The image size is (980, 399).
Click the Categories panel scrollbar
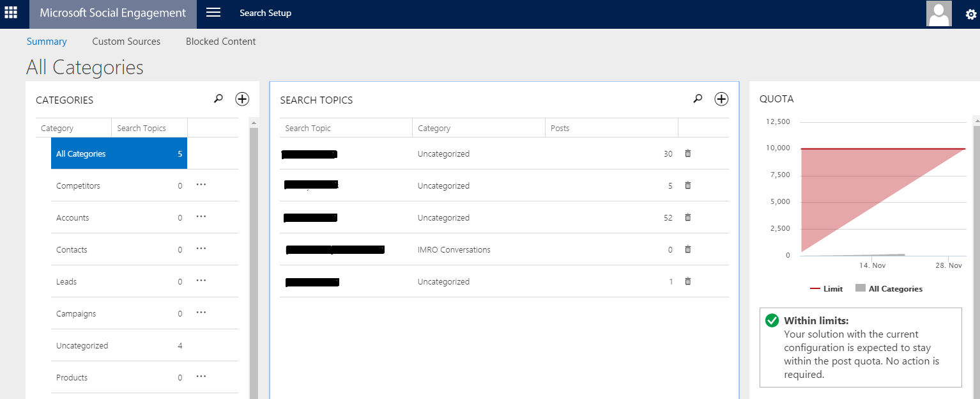pyautogui.click(x=254, y=259)
